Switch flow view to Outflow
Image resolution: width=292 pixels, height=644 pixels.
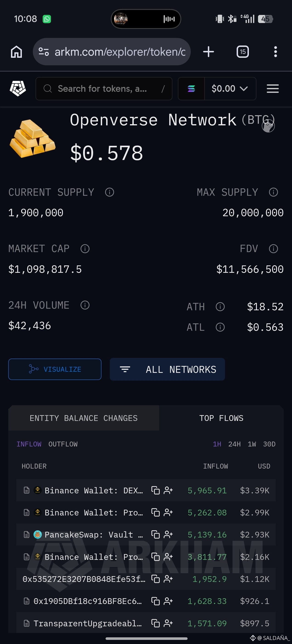point(63,444)
